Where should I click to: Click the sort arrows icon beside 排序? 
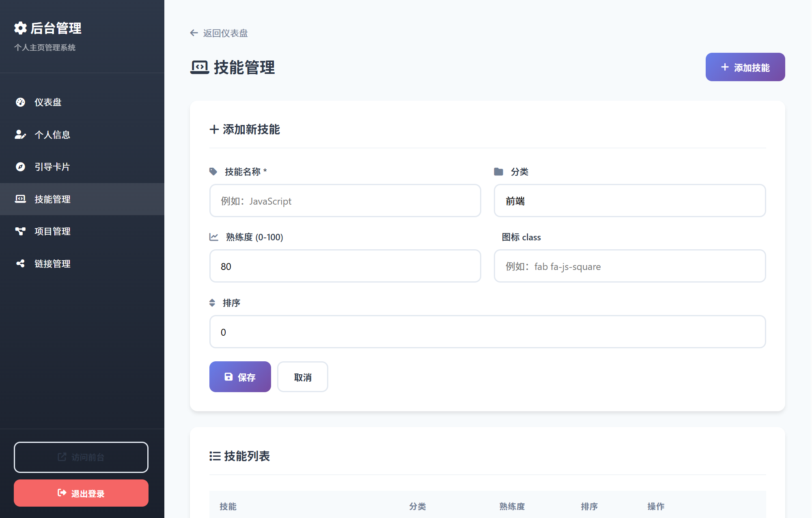212,303
